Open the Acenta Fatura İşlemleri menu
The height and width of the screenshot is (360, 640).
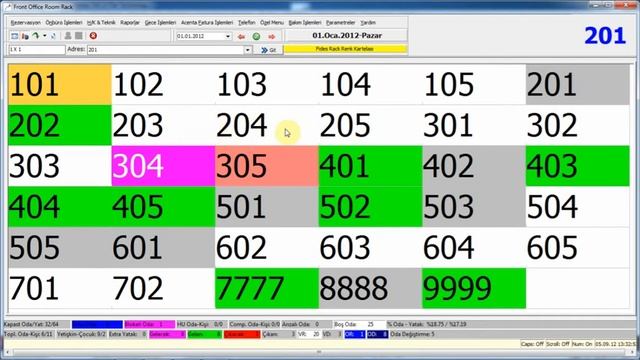tap(207, 22)
